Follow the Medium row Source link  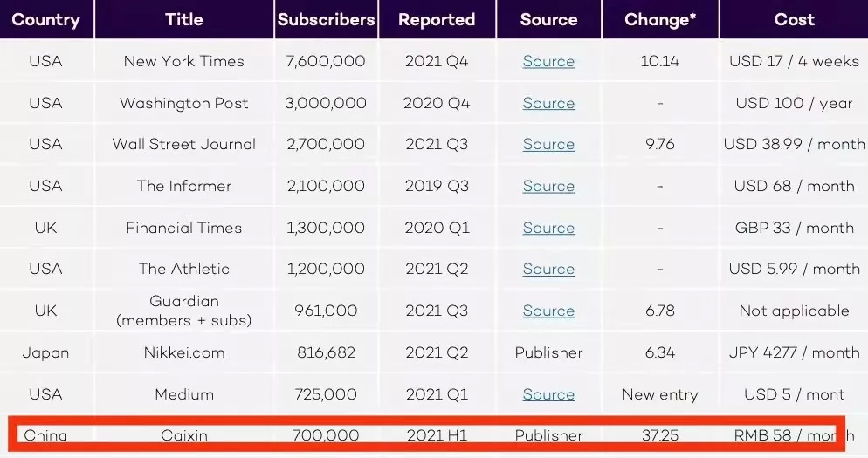pyautogui.click(x=548, y=394)
